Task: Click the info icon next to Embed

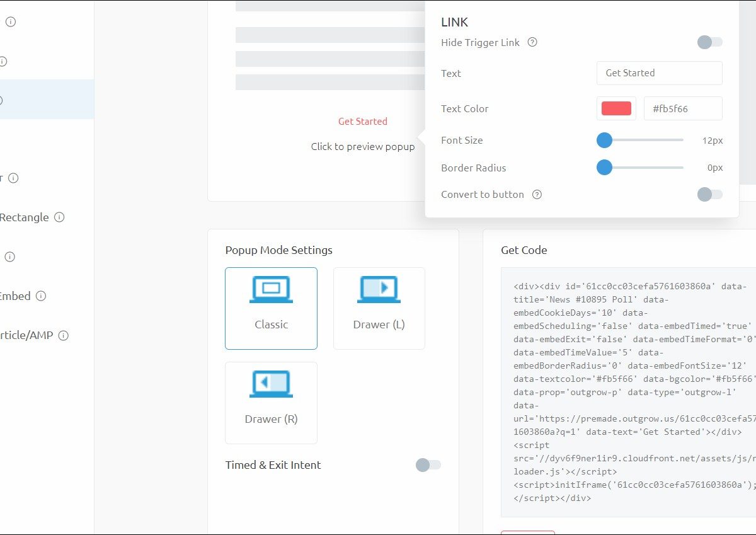Action: (x=41, y=296)
